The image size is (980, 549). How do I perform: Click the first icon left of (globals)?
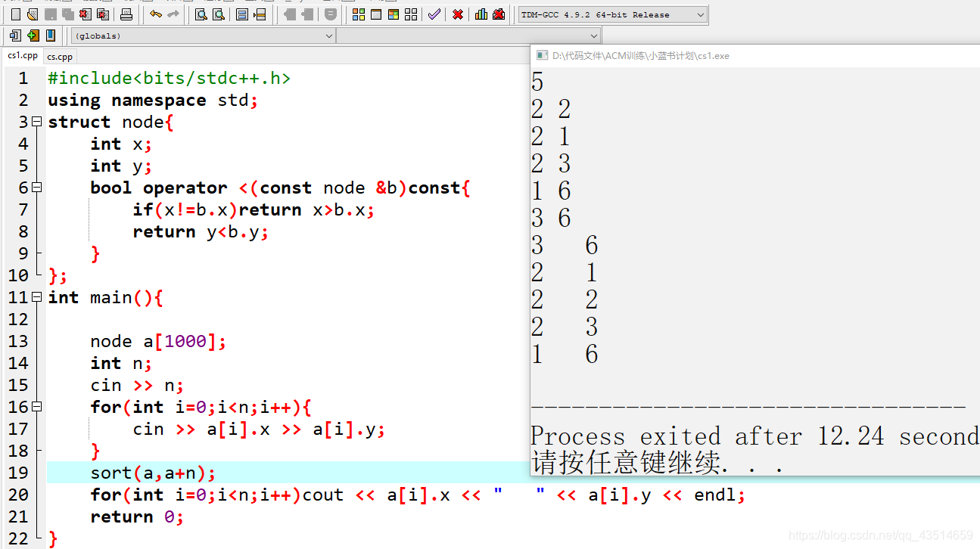coord(15,36)
